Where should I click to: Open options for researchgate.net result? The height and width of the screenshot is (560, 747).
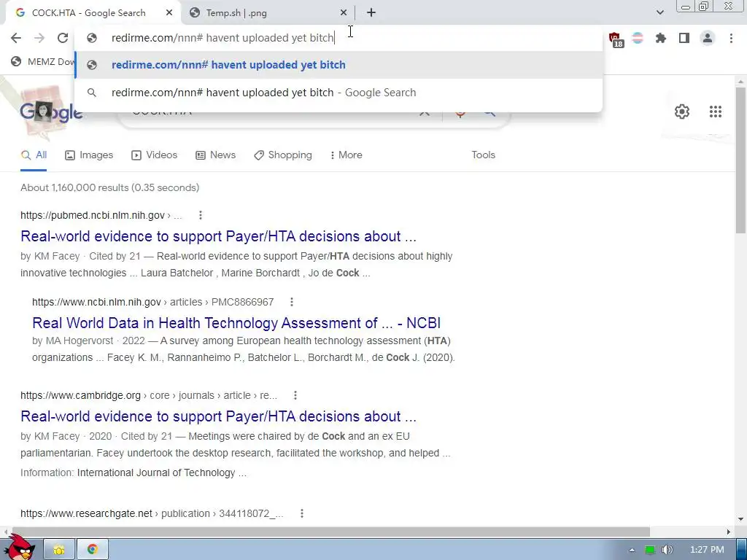[x=301, y=513]
